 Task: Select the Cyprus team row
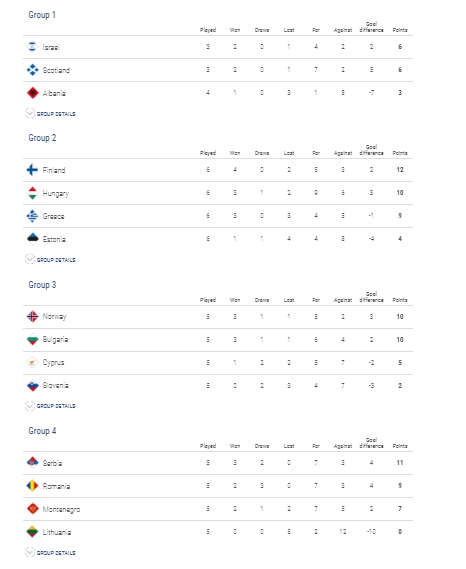[218, 363]
